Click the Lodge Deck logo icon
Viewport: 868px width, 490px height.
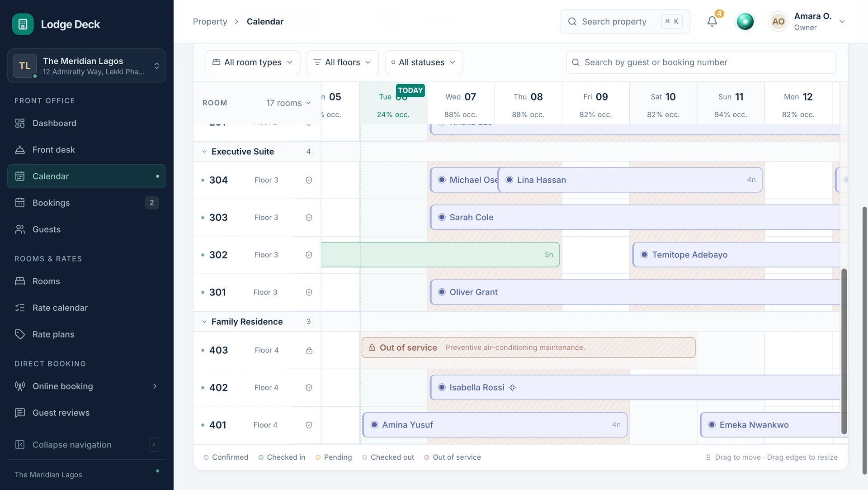click(23, 24)
